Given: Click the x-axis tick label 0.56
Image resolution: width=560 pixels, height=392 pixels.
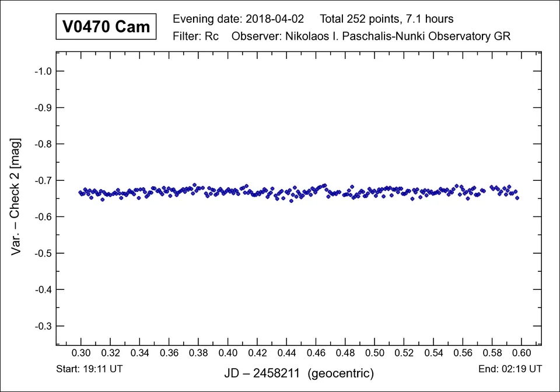Looking at the screenshot, I should [463, 353].
